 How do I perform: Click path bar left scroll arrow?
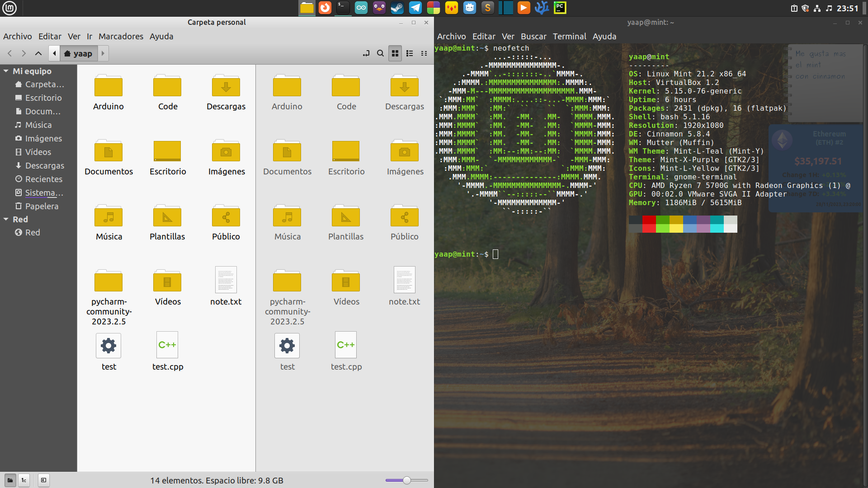point(54,53)
